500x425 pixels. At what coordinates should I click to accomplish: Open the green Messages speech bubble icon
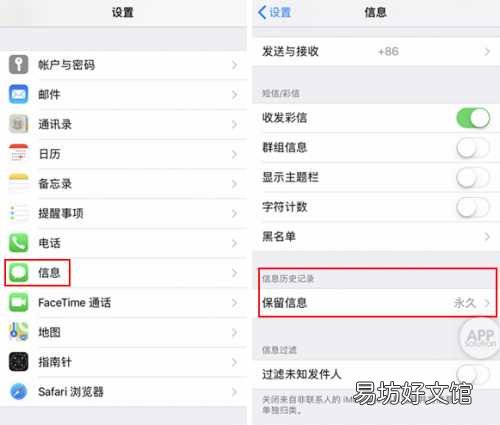point(18,272)
